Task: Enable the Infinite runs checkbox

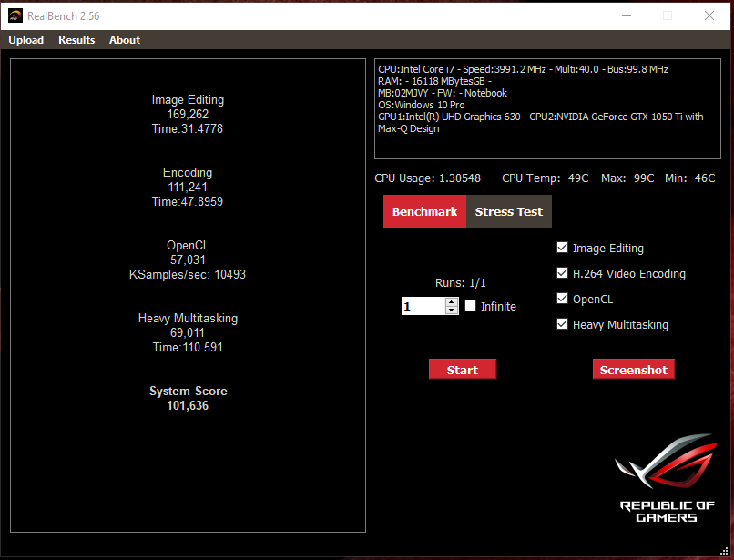Action: [x=470, y=306]
